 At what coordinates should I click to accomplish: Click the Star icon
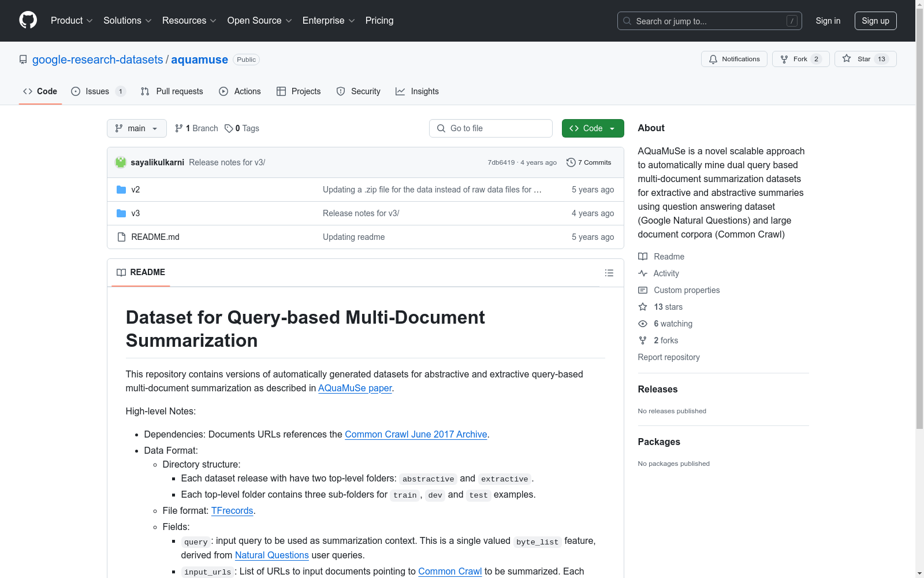point(847,58)
